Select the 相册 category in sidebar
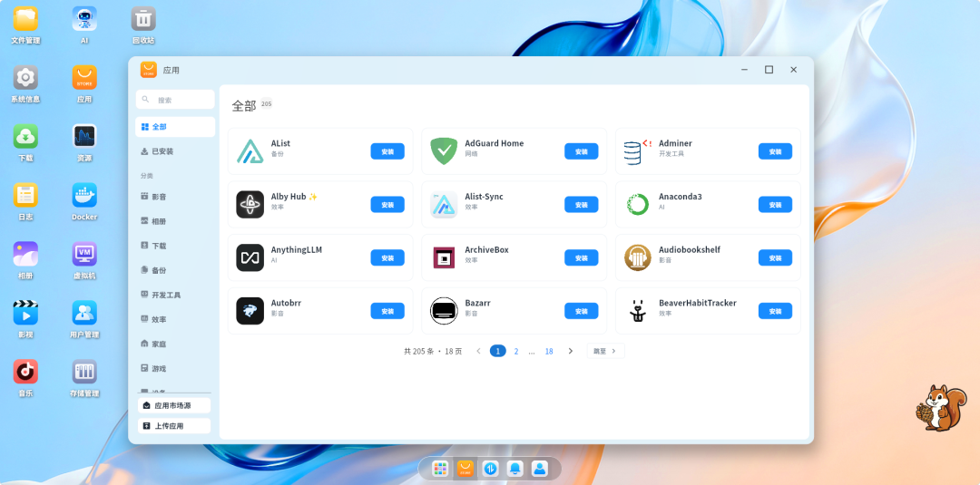This screenshot has height=485, width=980. click(175, 221)
